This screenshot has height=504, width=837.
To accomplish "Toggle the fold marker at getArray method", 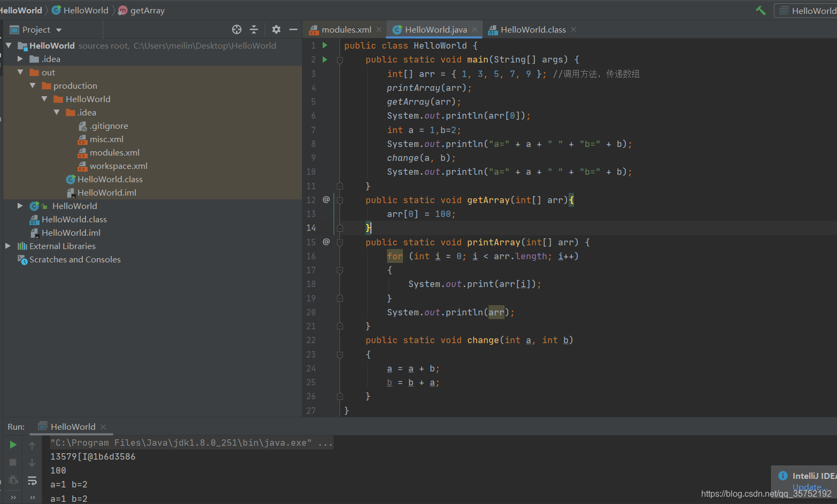I will (x=339, y=200).
